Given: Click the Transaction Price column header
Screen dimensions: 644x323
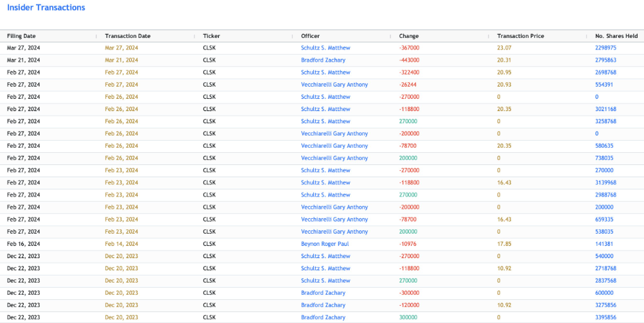Looking at the screenshot, I should tap(520, 36).
